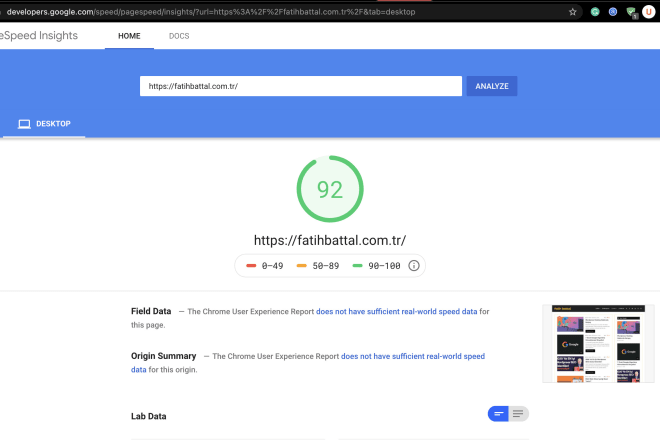Click the ANALYZE button
Screen dimensions: 660x440
click(x=492, y=86)
